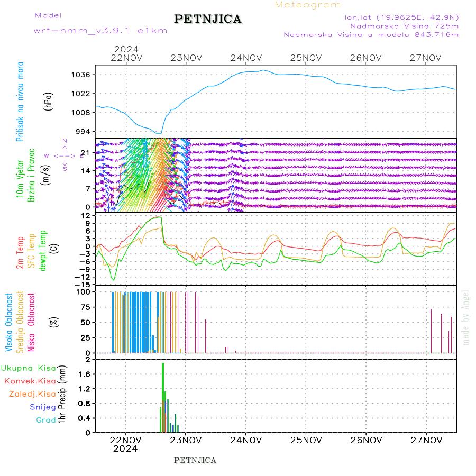Click the 0.8 precipitation axis value

coord(85,404)
